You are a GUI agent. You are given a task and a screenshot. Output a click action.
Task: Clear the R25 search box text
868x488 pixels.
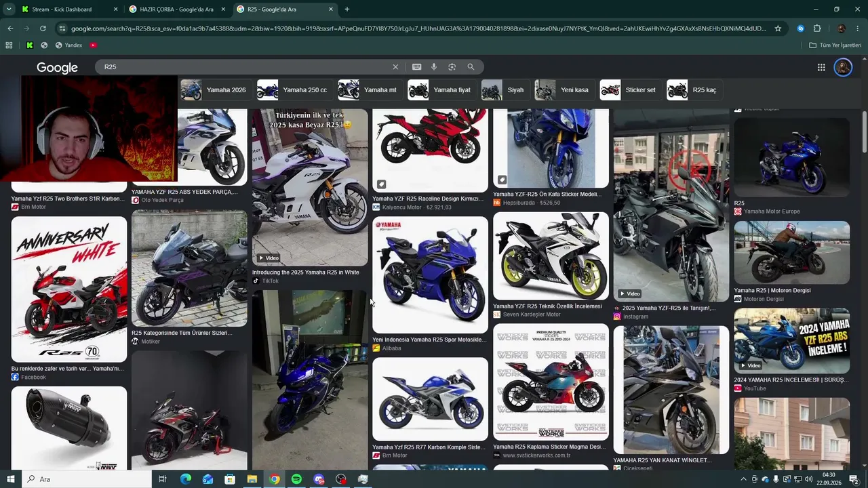coord(395,67)
